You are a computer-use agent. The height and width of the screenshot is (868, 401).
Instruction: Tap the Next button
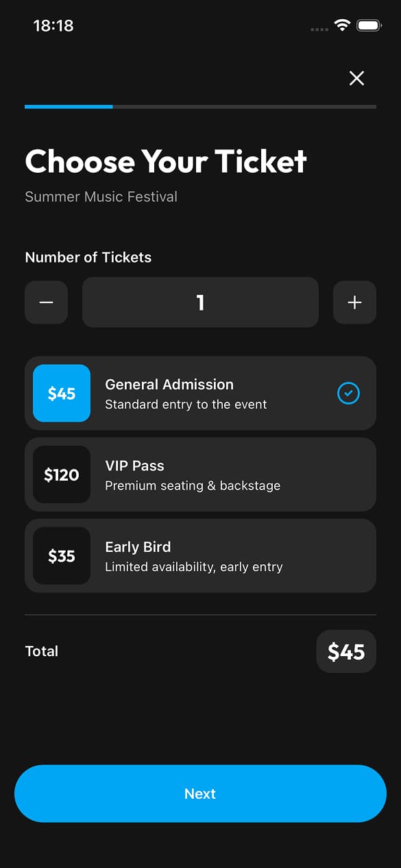(200, 793)
